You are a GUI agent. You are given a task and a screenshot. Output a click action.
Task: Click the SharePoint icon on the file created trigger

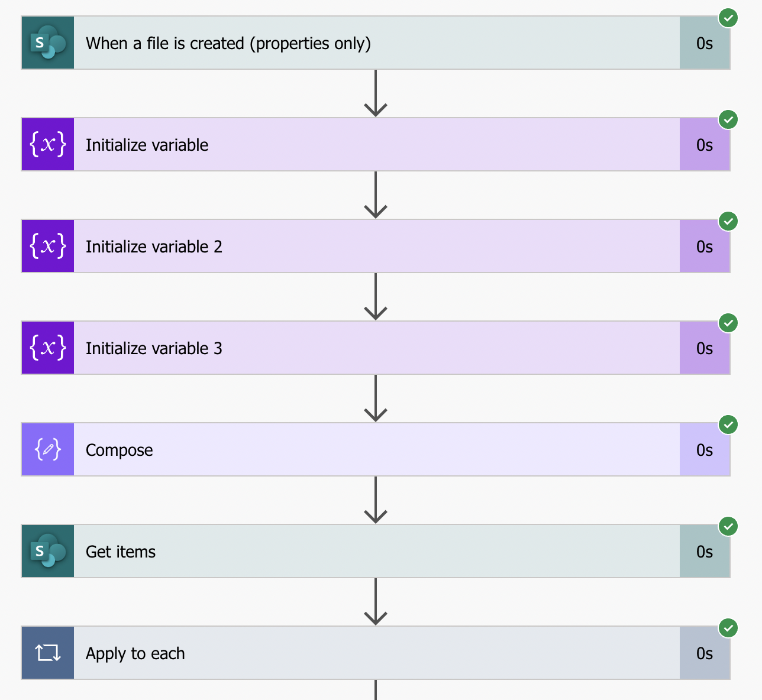point(48,43)
